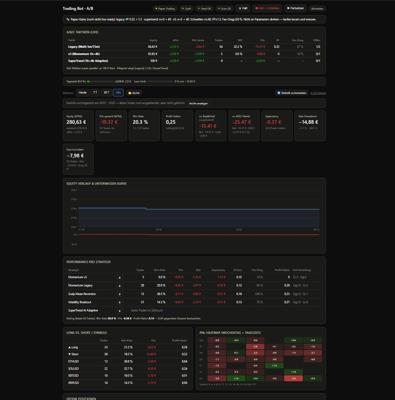Click the blue equity curve in the chart
395x400 pixels.
[x=199, y=210]
